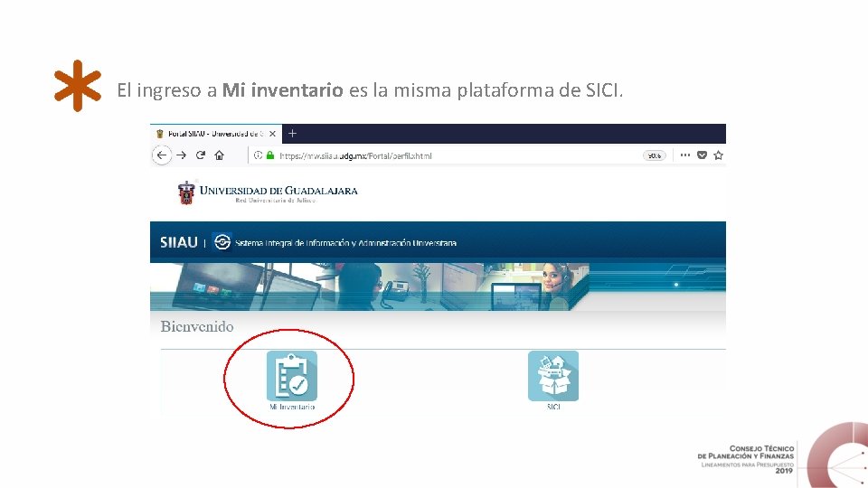Image resolution: width=868 pixels, height=488 pixels.
Task: Click the green padlock security icon
Action: pyautogui.click(x=270, y=155)
